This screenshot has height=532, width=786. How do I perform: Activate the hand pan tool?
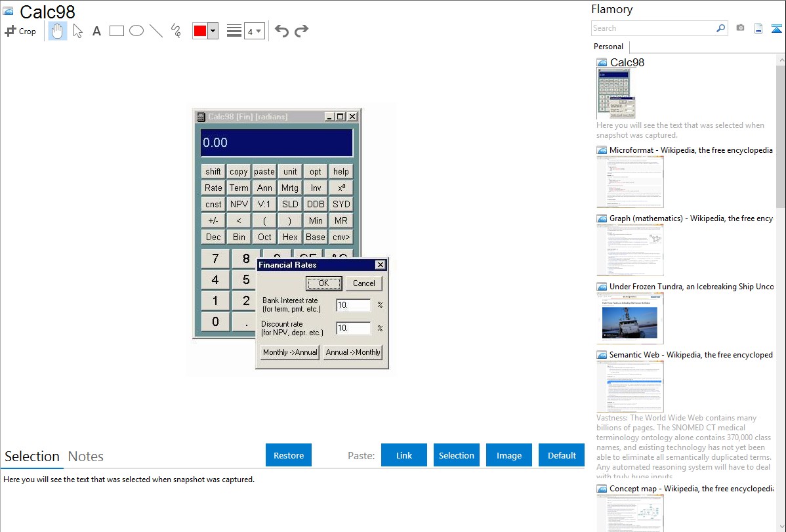pyautogui.click(x=58, y=31)
